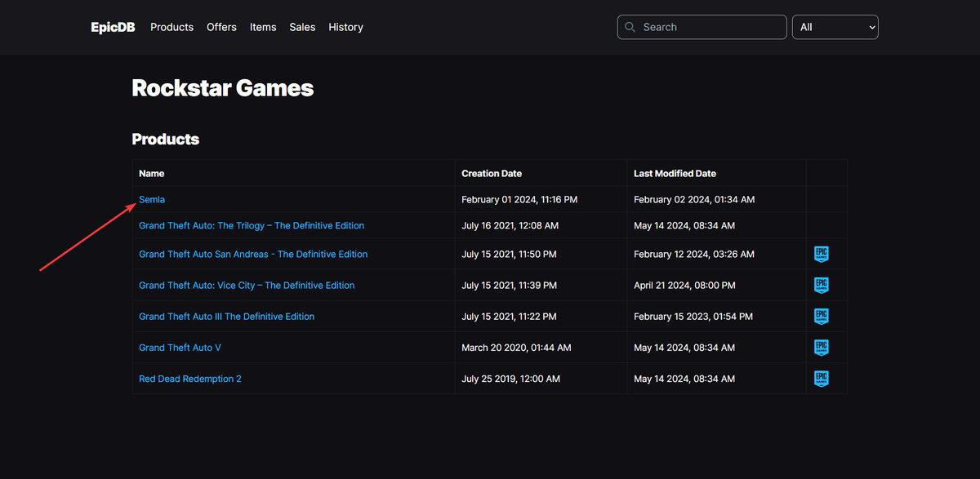Open the History page
980x479 pixels.
(x=345, y=27)
